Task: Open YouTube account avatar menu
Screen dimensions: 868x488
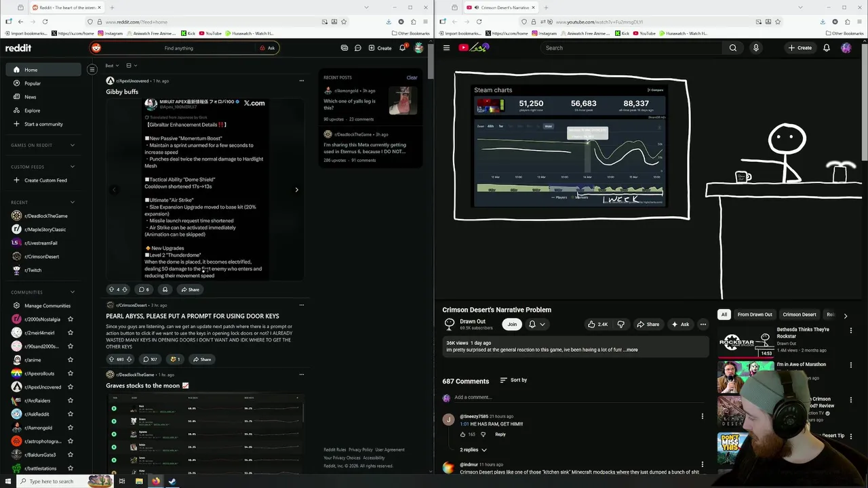Action: [x=846, y=47]
